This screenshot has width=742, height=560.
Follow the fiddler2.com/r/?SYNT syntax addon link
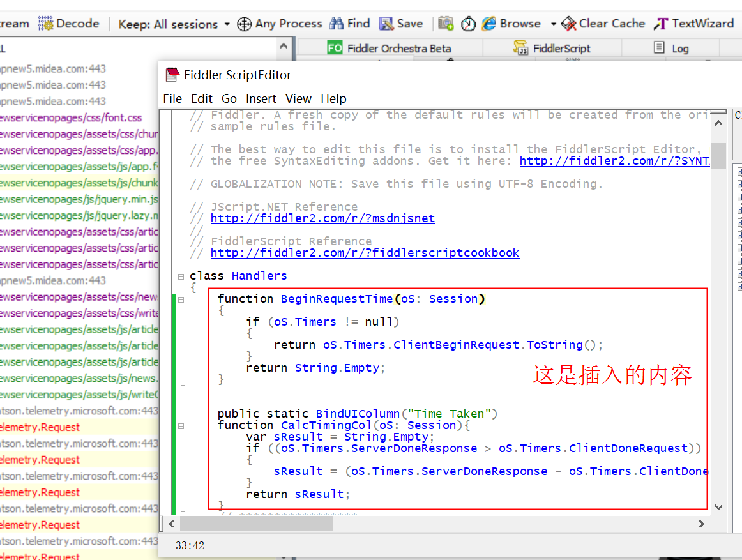click(614, 161)
